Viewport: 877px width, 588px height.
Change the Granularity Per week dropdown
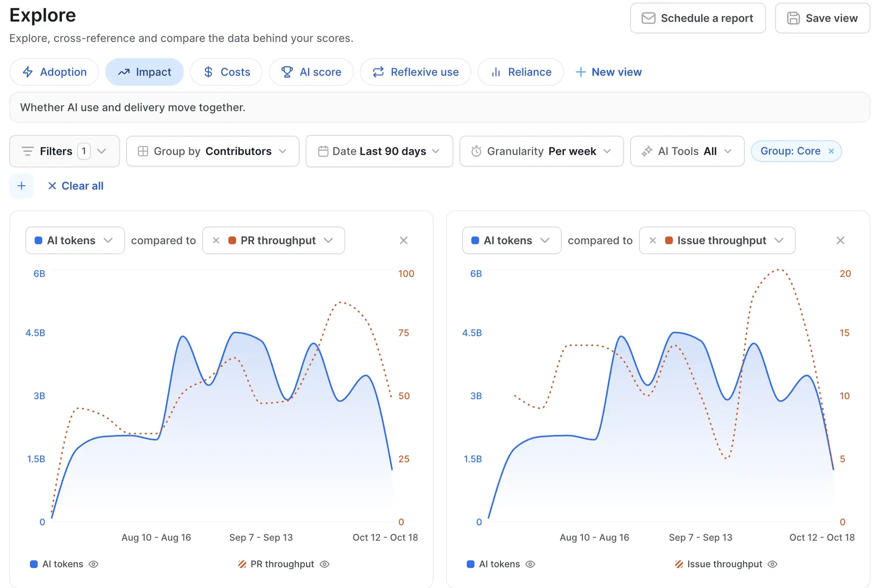(542, 151)
